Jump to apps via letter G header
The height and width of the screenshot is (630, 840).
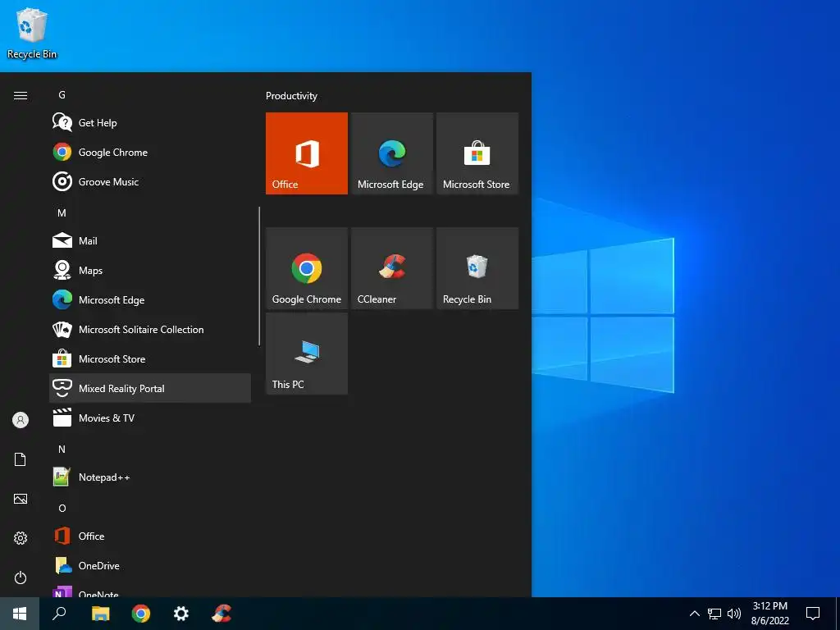62,95
